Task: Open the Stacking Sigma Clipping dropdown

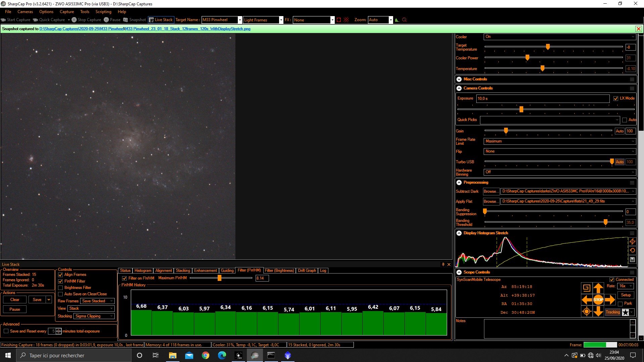Action: coord(94,316)
